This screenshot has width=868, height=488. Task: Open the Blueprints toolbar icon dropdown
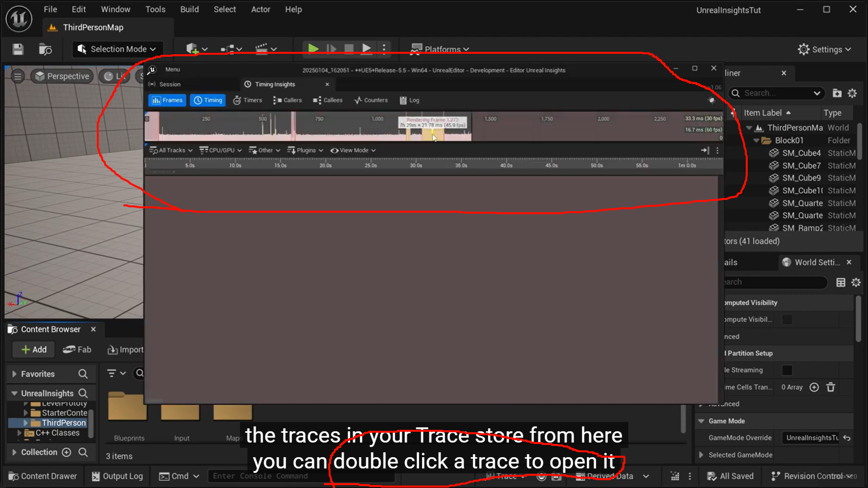click(231, 49)
